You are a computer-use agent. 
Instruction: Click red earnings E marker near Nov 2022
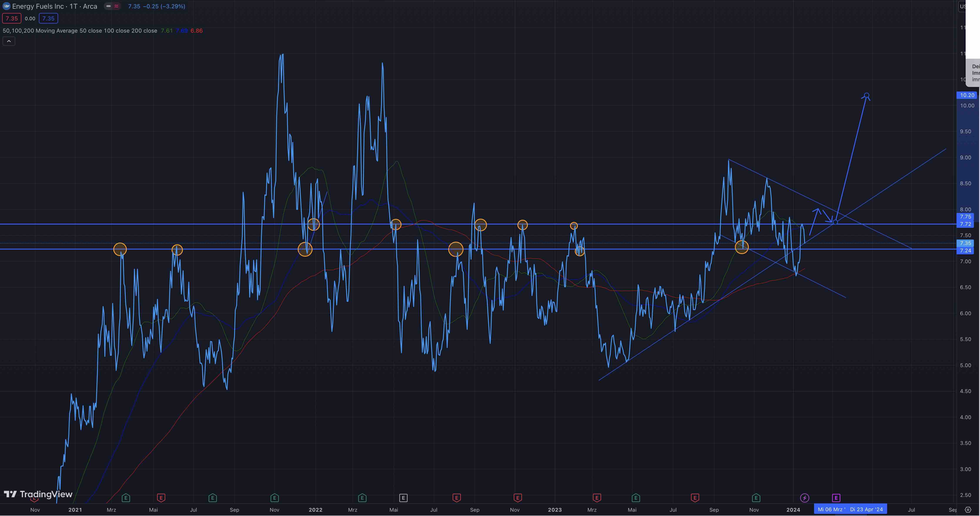(x=517, y=498)
